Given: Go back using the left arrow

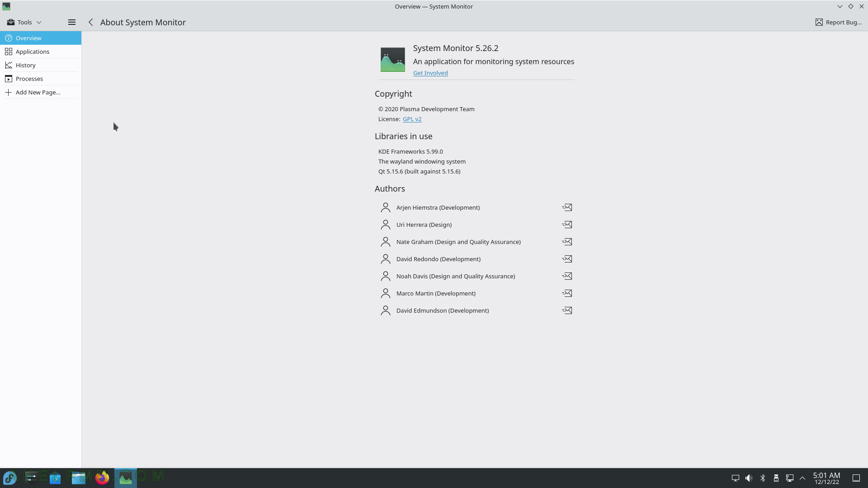Looking at the screenshot, I should tap(91, 22).
